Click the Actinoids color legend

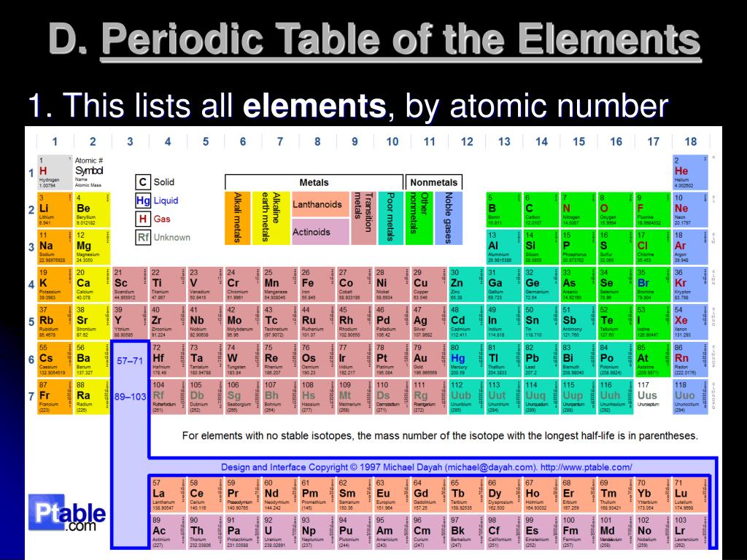pyautogui.click(x=320, y=232)
